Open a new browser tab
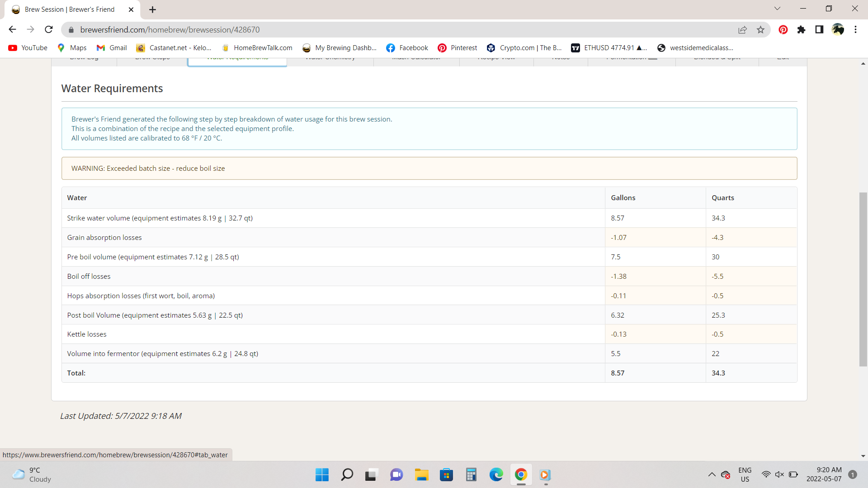The image size is (868, 488). click(x=152, y=9)
